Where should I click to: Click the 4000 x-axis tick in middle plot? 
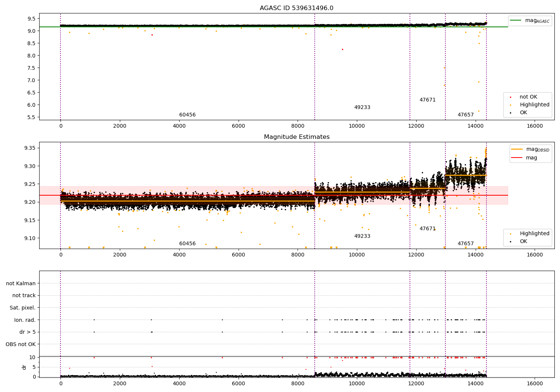(179, 255)
